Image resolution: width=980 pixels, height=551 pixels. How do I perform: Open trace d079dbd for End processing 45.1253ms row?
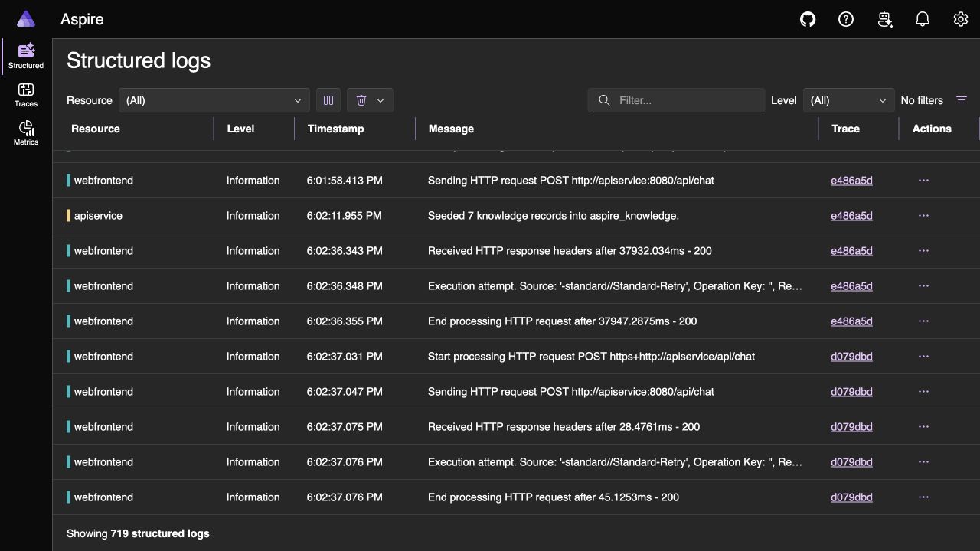[851, 497]
